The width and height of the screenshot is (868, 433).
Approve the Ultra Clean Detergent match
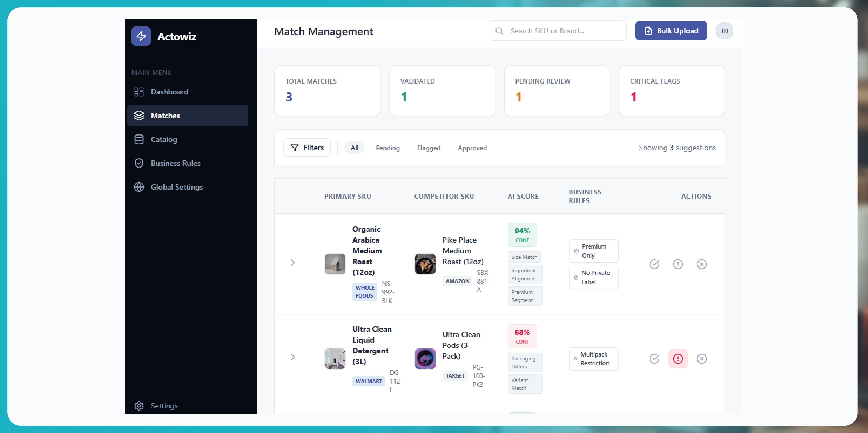tap(654, 358)
